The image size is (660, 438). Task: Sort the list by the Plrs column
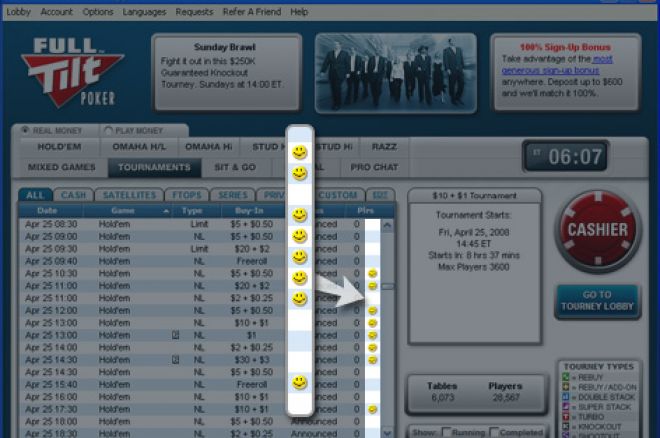365,211
